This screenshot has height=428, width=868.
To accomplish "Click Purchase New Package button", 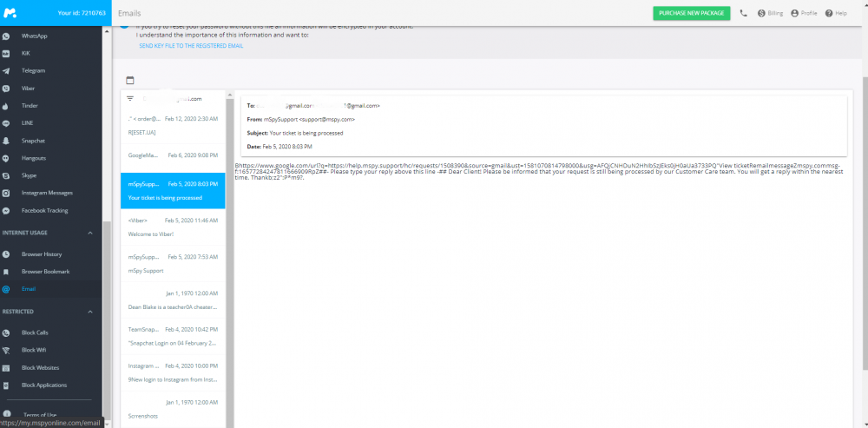I will (x=691, y=13).
